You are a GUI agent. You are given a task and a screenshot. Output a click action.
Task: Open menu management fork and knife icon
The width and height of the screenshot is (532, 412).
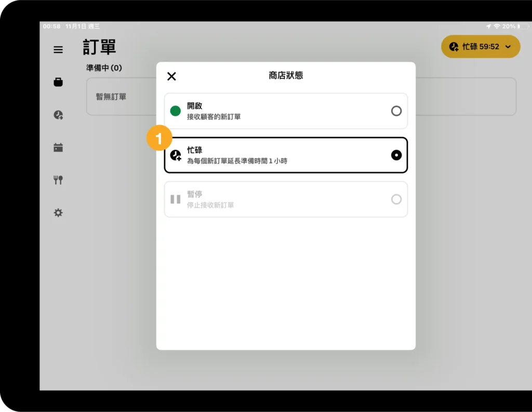click(x=58, y=180)
